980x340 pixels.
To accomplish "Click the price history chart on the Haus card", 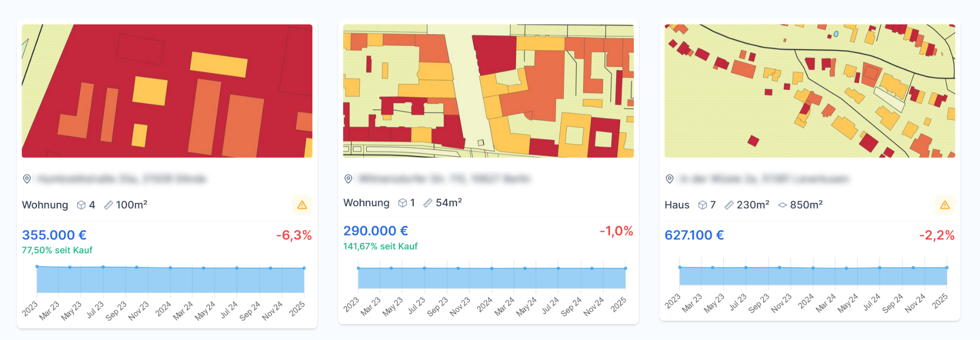I will click(x=813, y=276).
